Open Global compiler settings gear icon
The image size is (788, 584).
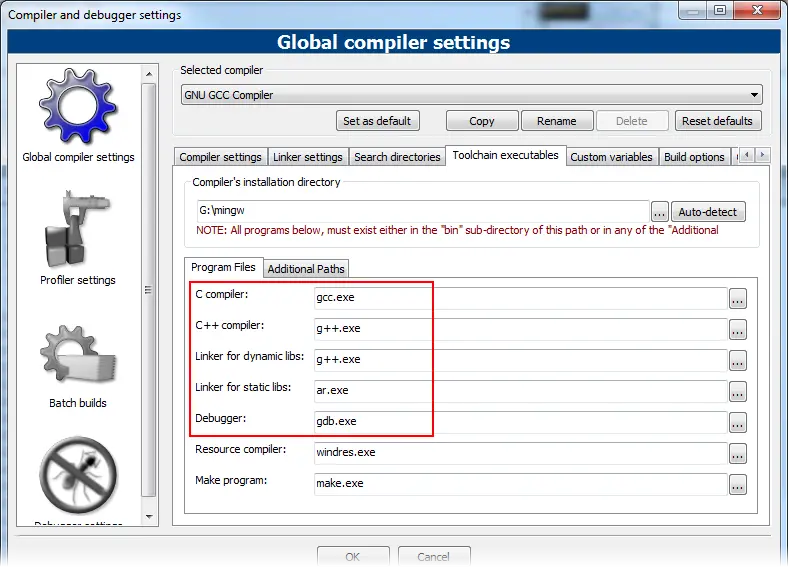pyautogui.click(x=78, y=108)
